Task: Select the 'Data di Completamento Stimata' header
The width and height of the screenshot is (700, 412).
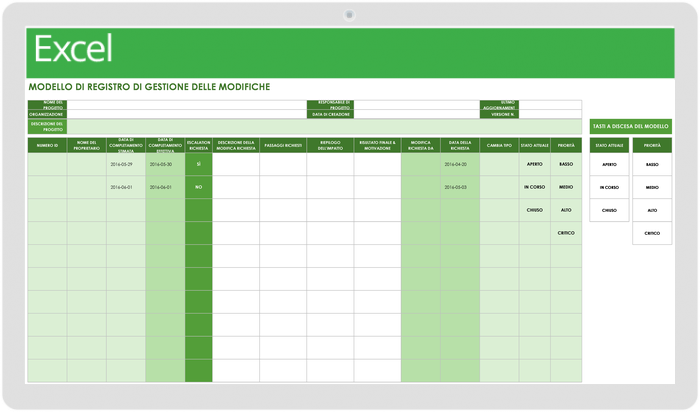Action: (x=126, y=146)
